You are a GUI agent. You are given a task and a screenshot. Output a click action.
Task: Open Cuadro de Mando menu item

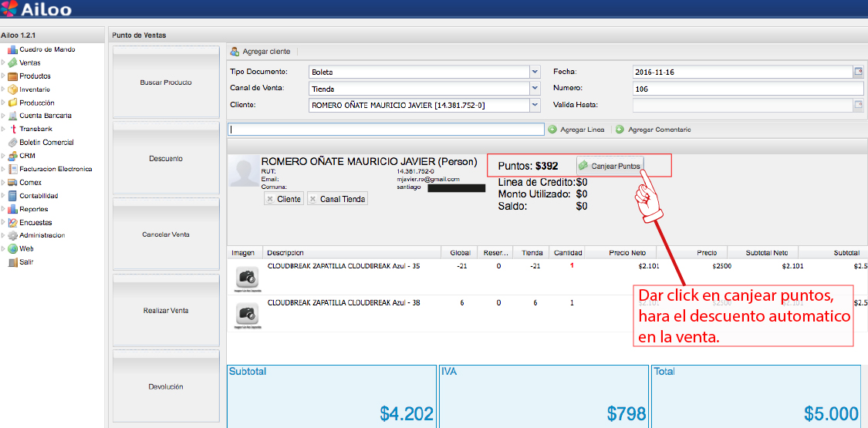pyautogui.click(x=47, y=49)
